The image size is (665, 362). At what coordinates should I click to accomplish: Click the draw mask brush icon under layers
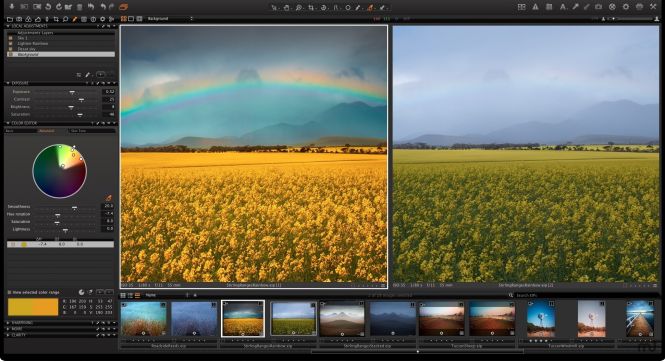click(88, 75)
